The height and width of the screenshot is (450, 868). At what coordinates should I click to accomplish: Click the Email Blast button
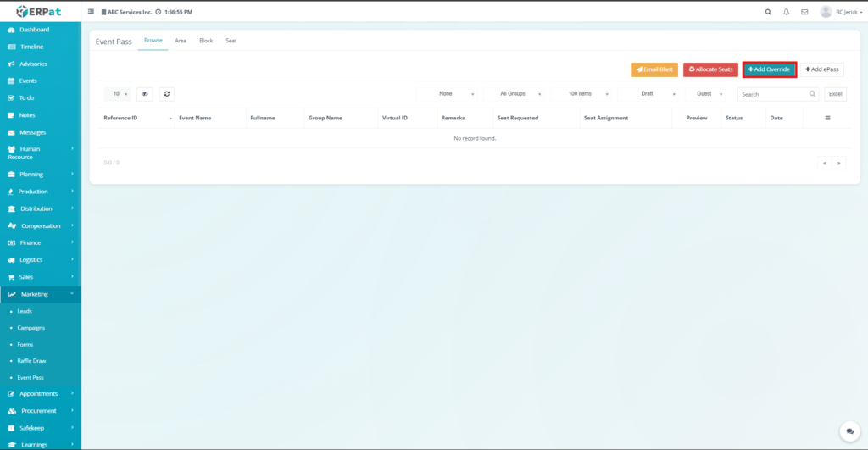(654, 69)
